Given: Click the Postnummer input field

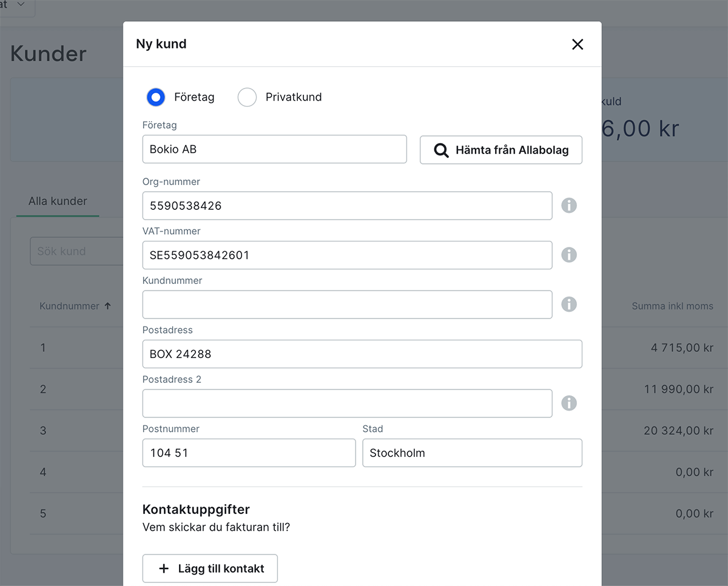Looking at the screenshot, I should click(249, 453).
